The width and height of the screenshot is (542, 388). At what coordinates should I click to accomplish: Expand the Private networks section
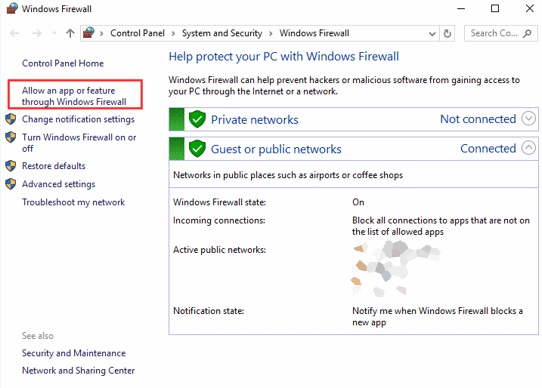click(529, 119)
